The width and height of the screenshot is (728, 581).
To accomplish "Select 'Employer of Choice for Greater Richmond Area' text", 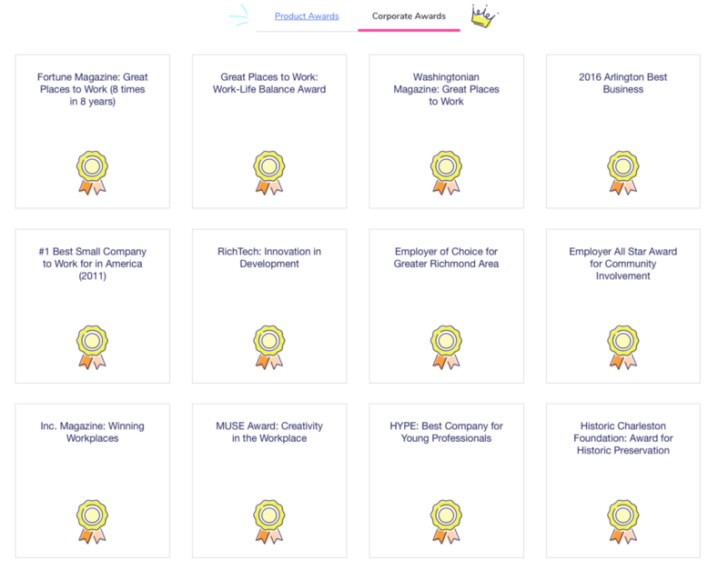I will [446, 257].
